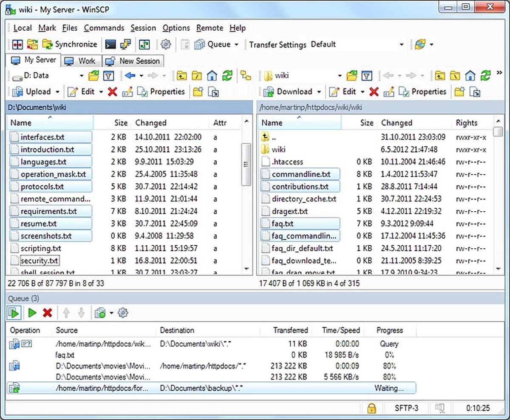
Task: Go to local home directory icon
Action: [x=212, y=76]
